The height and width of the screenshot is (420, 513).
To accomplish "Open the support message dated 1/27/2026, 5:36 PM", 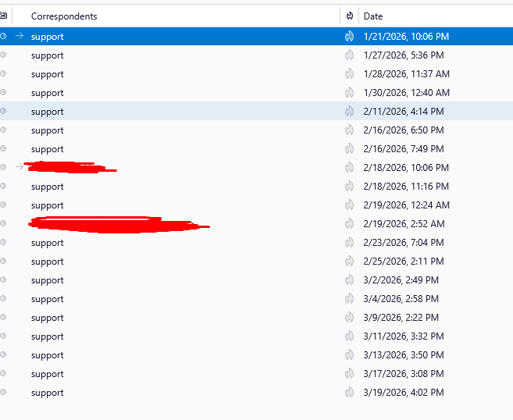I will coord(256,55).
